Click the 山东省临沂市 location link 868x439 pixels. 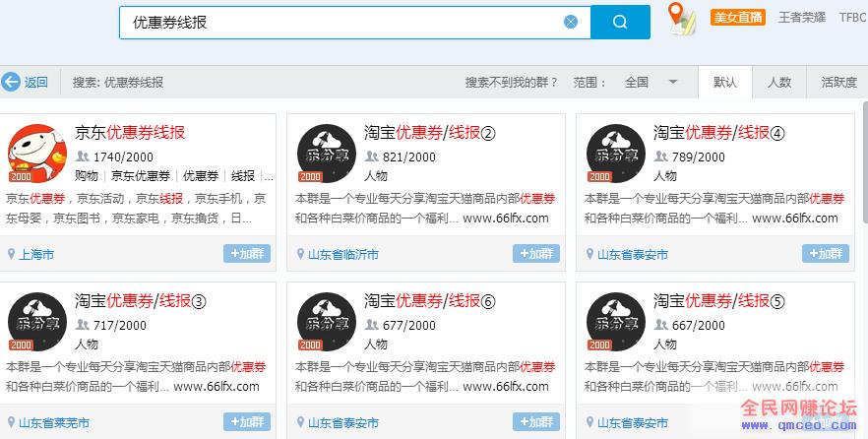(x=343, y=255)
